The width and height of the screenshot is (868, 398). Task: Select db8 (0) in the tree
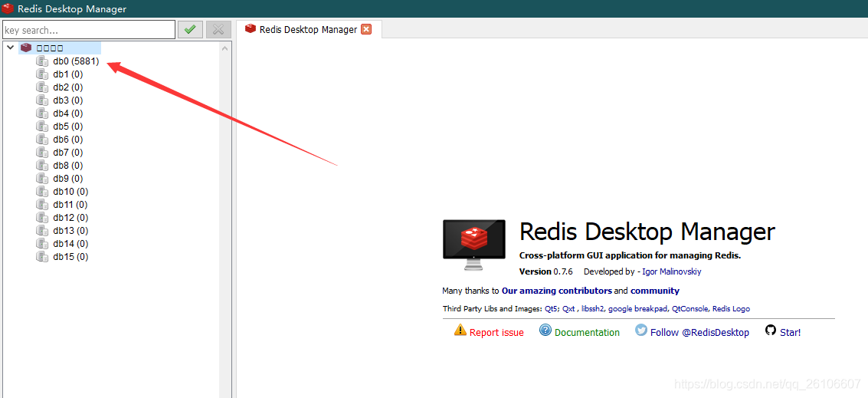click(68, 165)
